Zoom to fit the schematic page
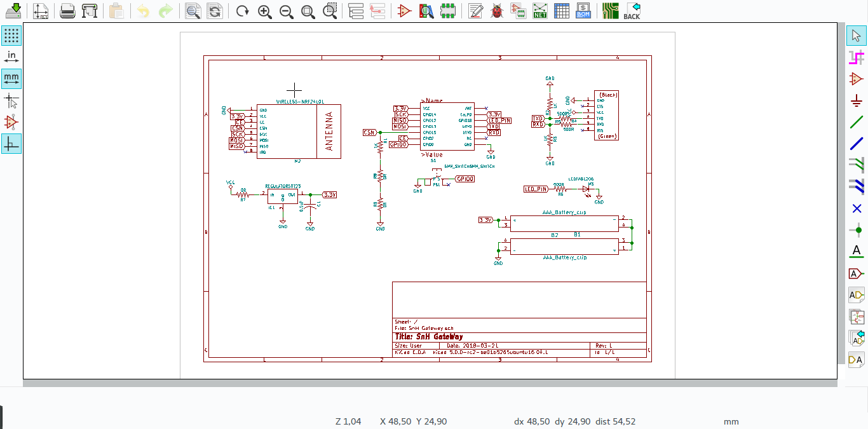This screenshot has height=429, width=868. point(308,11)
